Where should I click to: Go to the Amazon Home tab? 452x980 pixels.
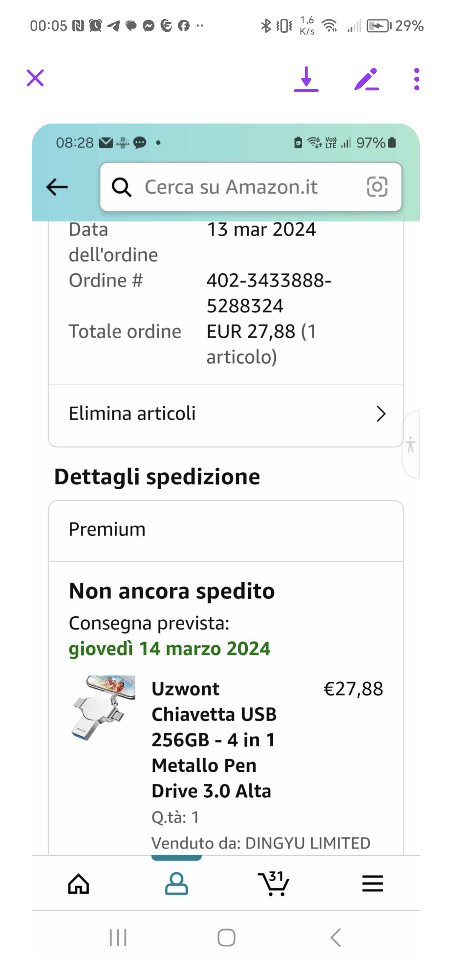tap(79, 884)
